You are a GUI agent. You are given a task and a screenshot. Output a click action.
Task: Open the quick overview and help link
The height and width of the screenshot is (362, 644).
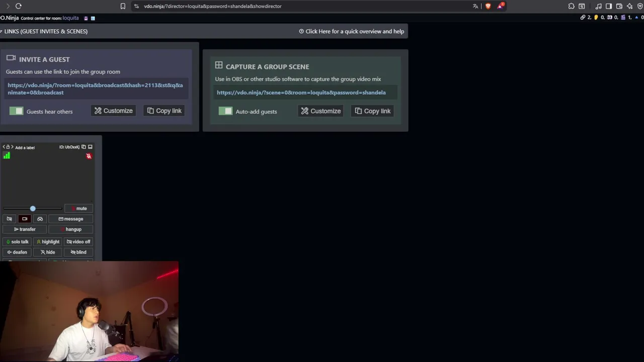pos(351,31)
